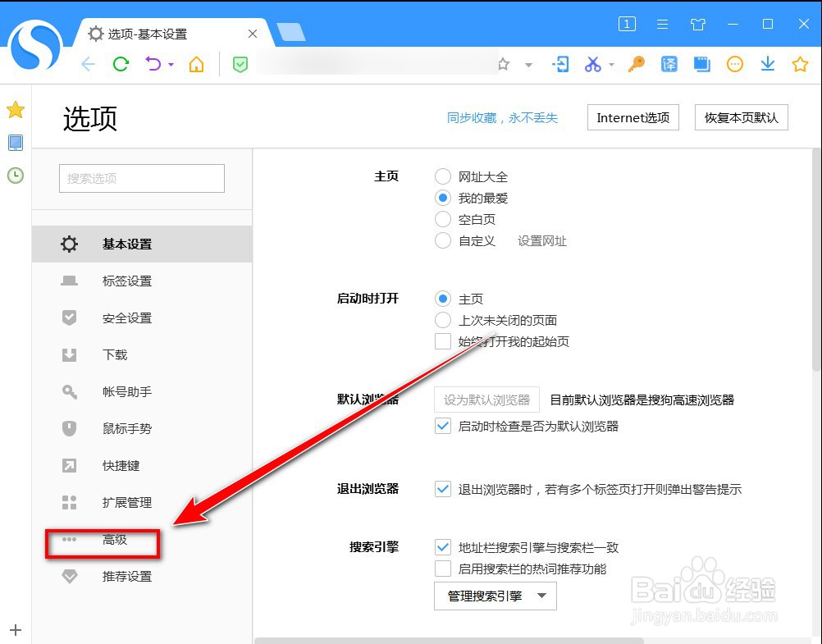This screenshot has width=822, height=644.
Task: Enable 启用搜索栏的热词推荐功能
Action: click(x=442, y=568)
